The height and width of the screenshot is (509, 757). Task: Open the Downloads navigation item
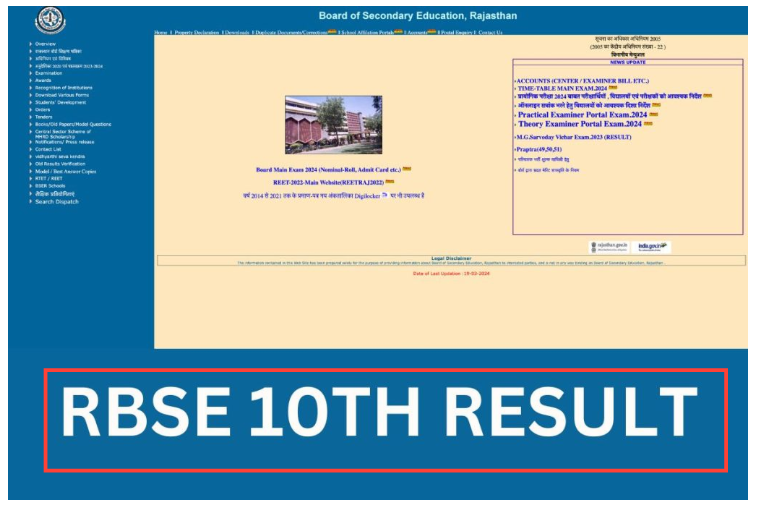click(x=237, y=32)
